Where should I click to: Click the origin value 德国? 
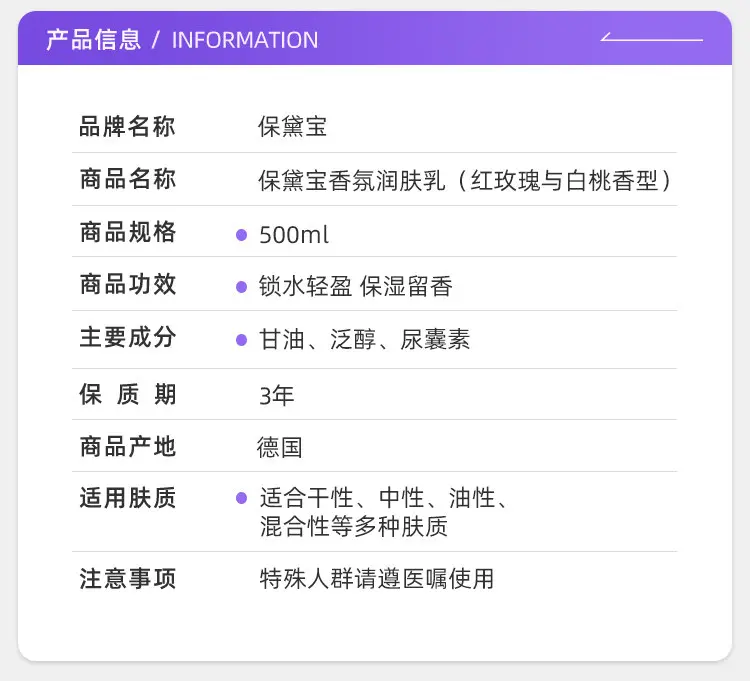click(280, 448)
